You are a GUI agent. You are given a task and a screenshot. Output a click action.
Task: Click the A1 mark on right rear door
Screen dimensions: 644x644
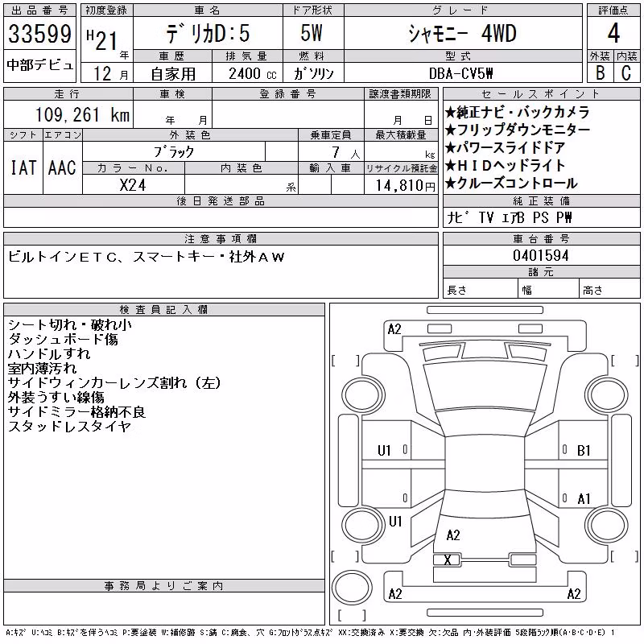click(x=584, y=499)
